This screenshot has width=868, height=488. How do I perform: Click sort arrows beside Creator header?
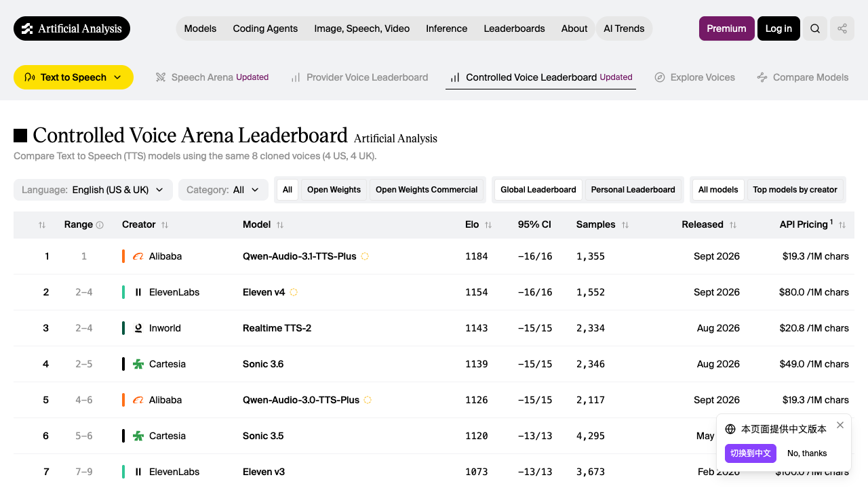[x=165, y=225]
